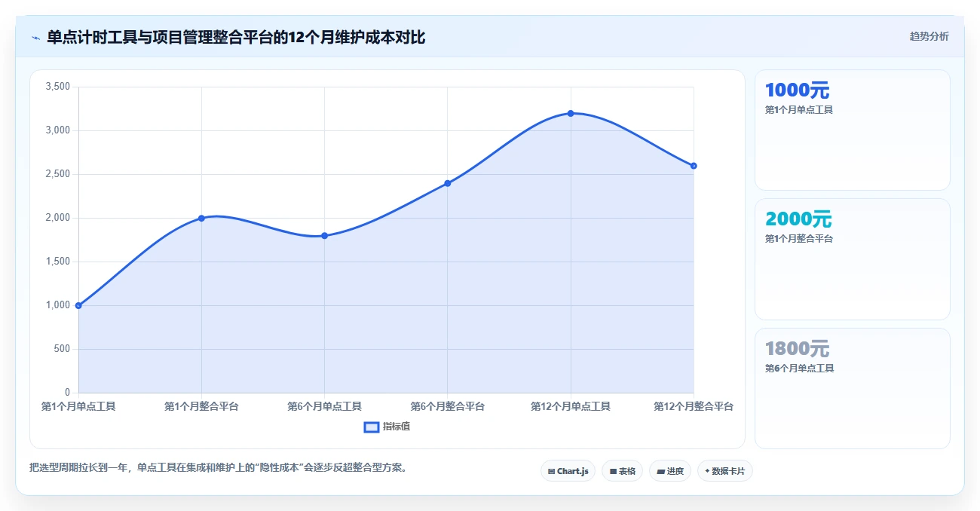Click the y-axis 500 tick label
980x511 pixels.
coord(63,349)
